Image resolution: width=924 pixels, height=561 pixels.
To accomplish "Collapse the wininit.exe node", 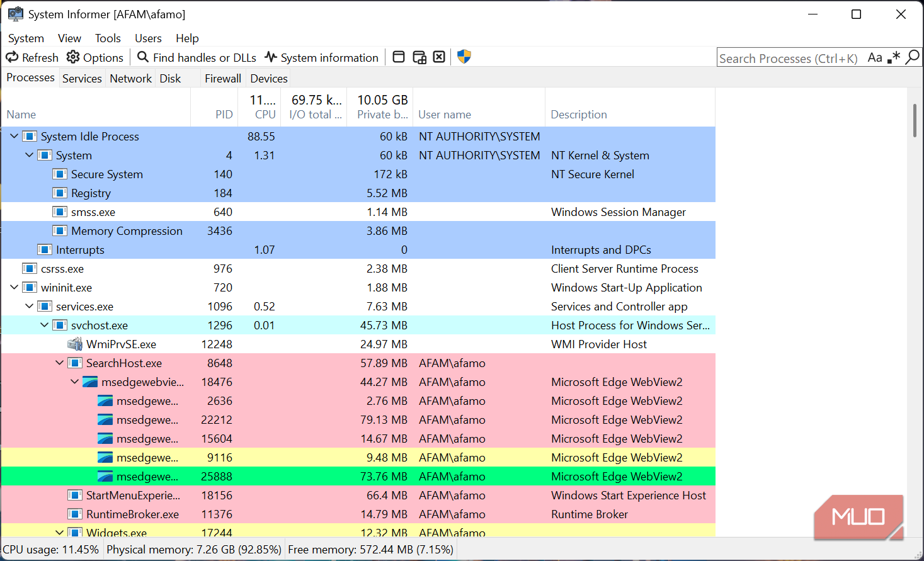I will tap(14, 287).
